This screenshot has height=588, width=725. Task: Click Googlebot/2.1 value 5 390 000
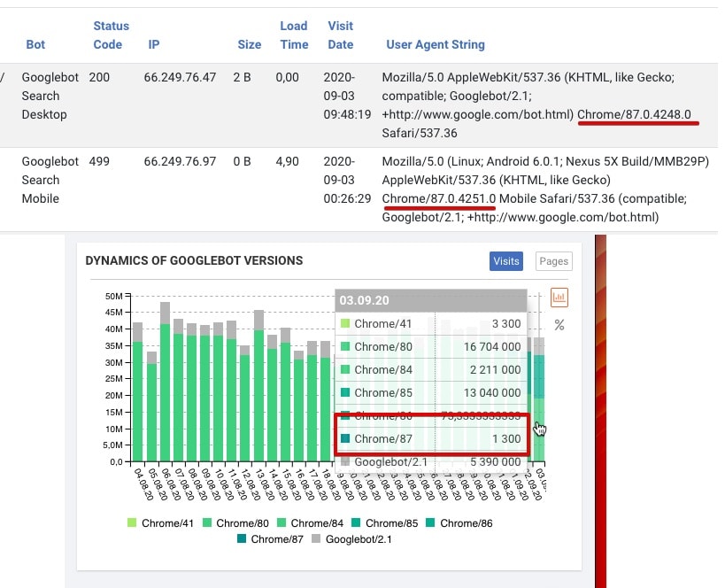coord(495,461)
